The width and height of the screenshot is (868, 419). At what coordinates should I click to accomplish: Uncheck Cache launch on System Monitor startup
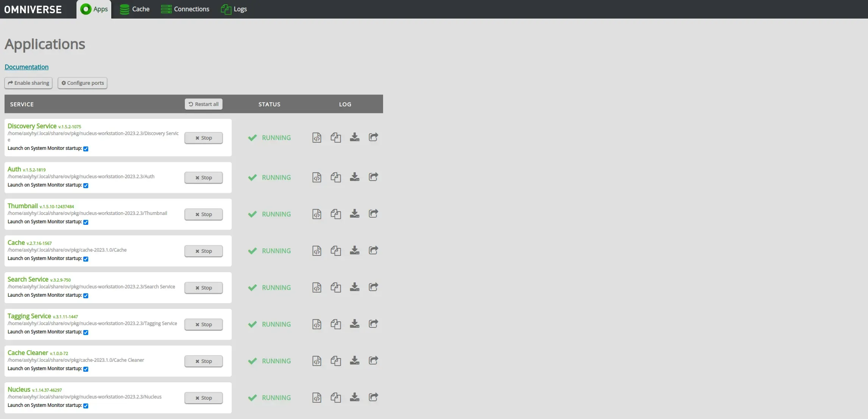click(x=86, y=259)
